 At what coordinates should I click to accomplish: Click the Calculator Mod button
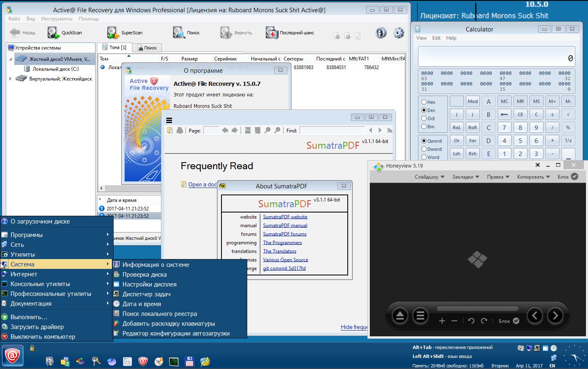[x=473, y=101]
